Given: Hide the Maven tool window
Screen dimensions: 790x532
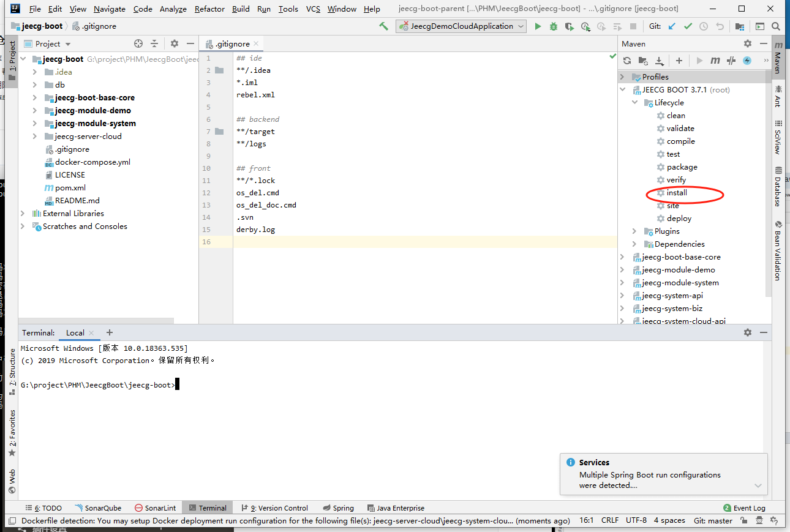Looking at the screenshot, I should coord(764,43).
